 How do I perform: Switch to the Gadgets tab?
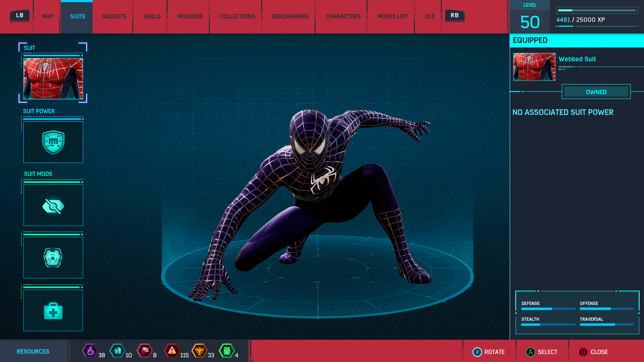coord(114,16)
